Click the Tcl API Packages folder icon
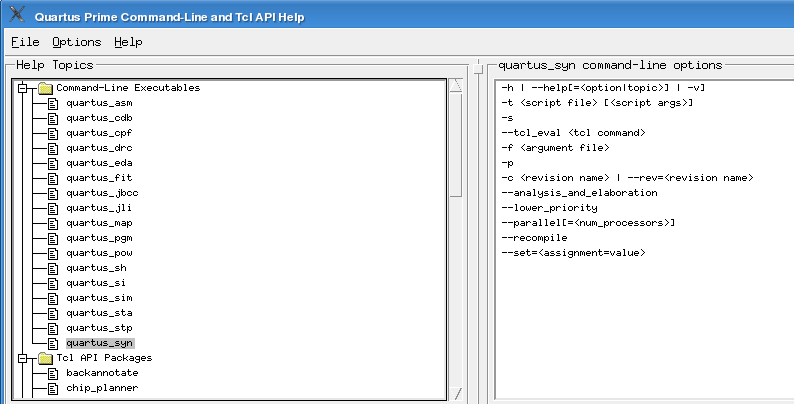The image size is (795, 405). coord(45,358)
